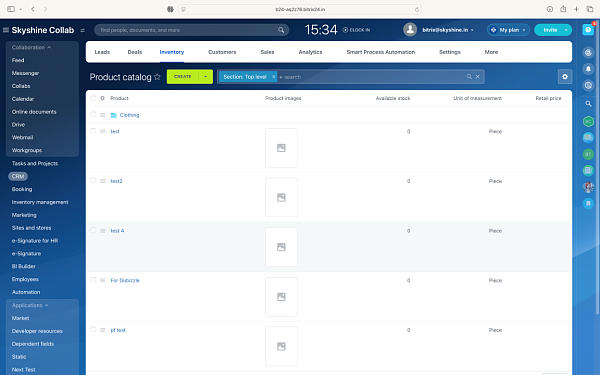Open the notifications bell icon
The width and height of the screenshot is (600, 375).
point(588,69)
